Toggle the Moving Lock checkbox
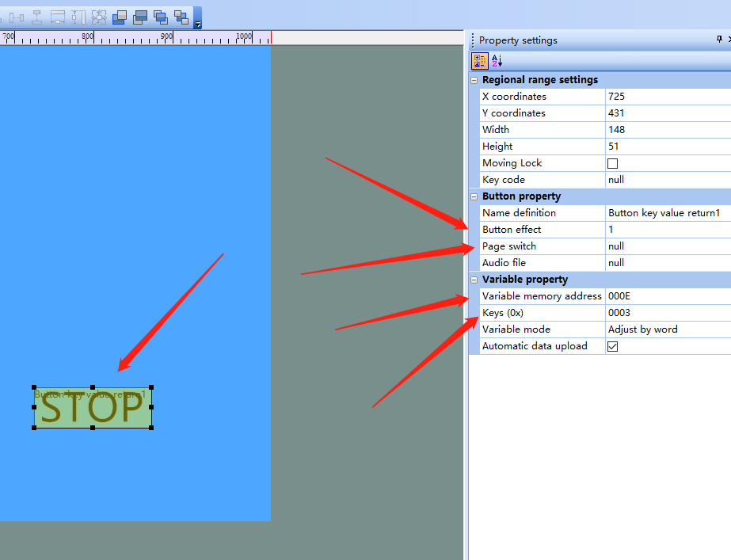The width and height of the screenshot is (731, 560). pyautogui.click(x=612, y=163)
